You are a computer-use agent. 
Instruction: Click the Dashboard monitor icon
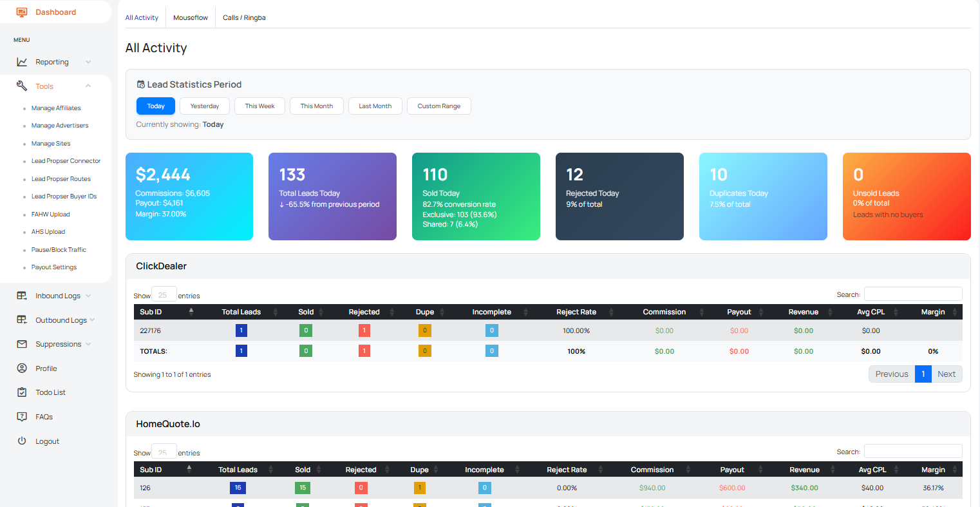point(22,12)
